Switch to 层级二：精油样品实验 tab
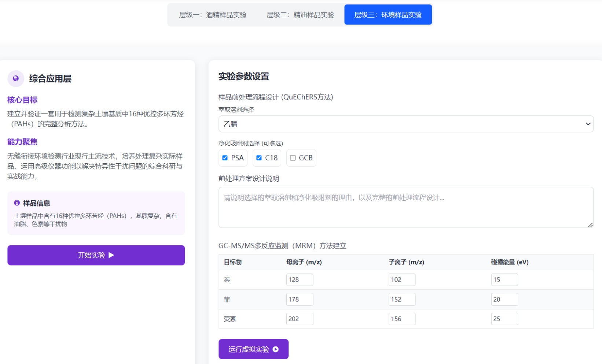This screenshot has width=602, height=364. point(300,15)
